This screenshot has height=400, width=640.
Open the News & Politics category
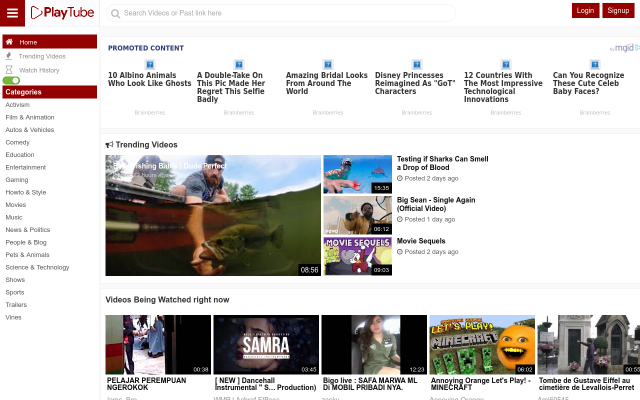pos(28,230)
